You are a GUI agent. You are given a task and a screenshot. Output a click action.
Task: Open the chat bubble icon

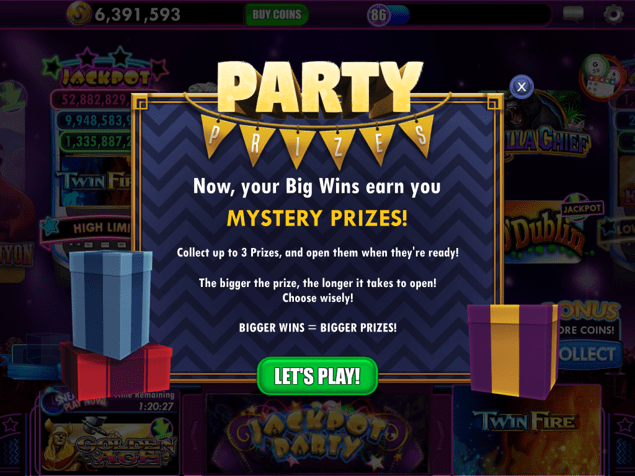[x=573, y=14]
